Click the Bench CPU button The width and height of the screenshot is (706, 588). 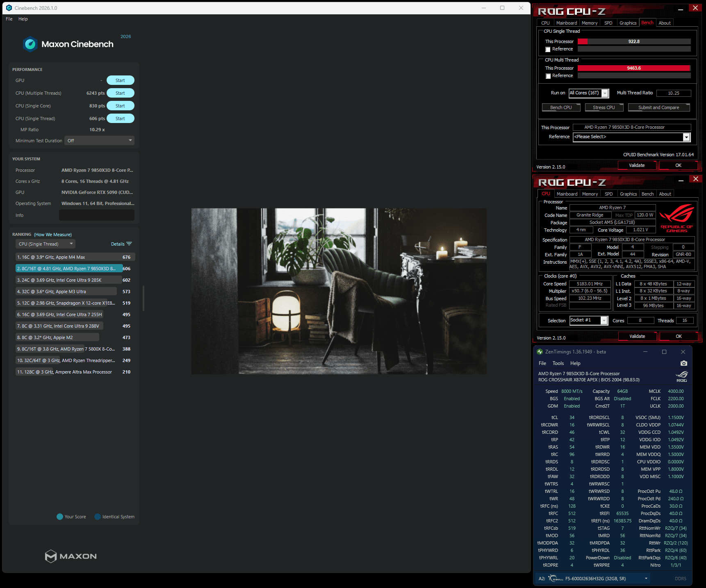561,107
